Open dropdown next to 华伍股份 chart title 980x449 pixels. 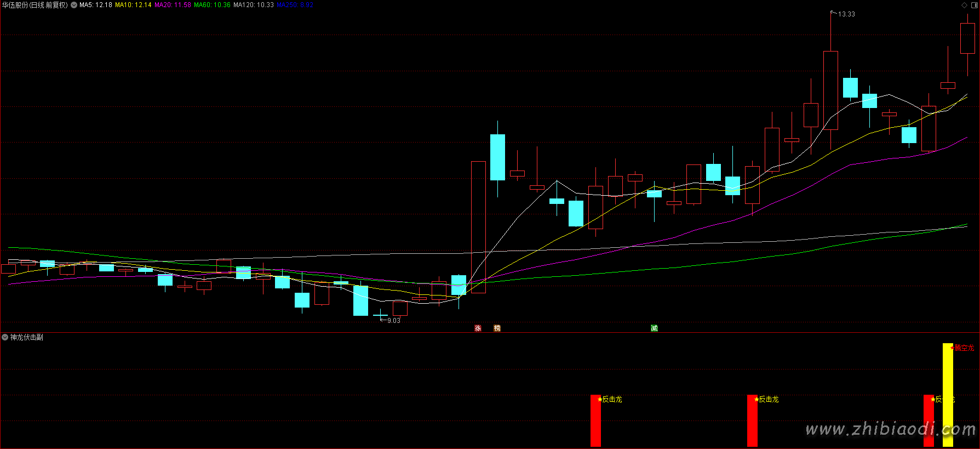pos(74,5)
